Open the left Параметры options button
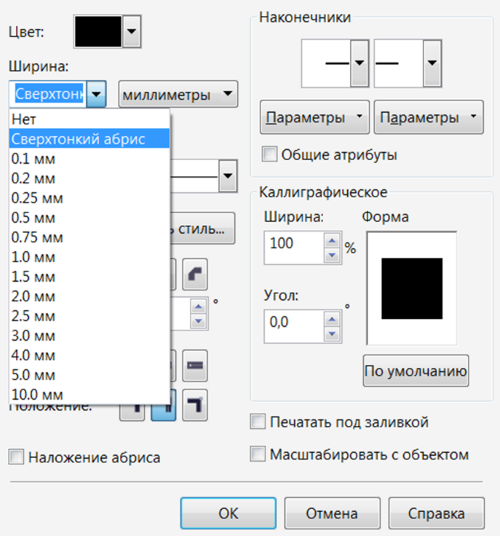Image resolution: width=500 pixels, height=536 pixels. pyautogui.click(x=315, y=117)
